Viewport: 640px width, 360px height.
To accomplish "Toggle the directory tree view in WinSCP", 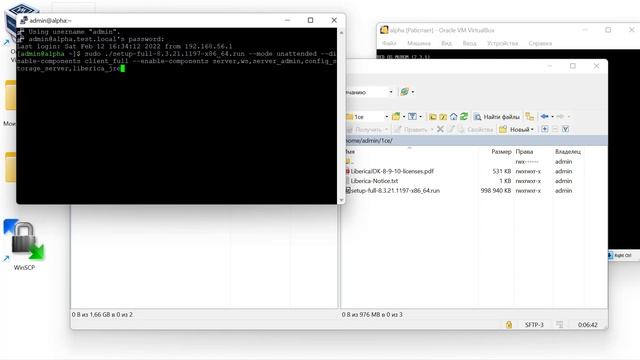I will (x=529, y=116).
